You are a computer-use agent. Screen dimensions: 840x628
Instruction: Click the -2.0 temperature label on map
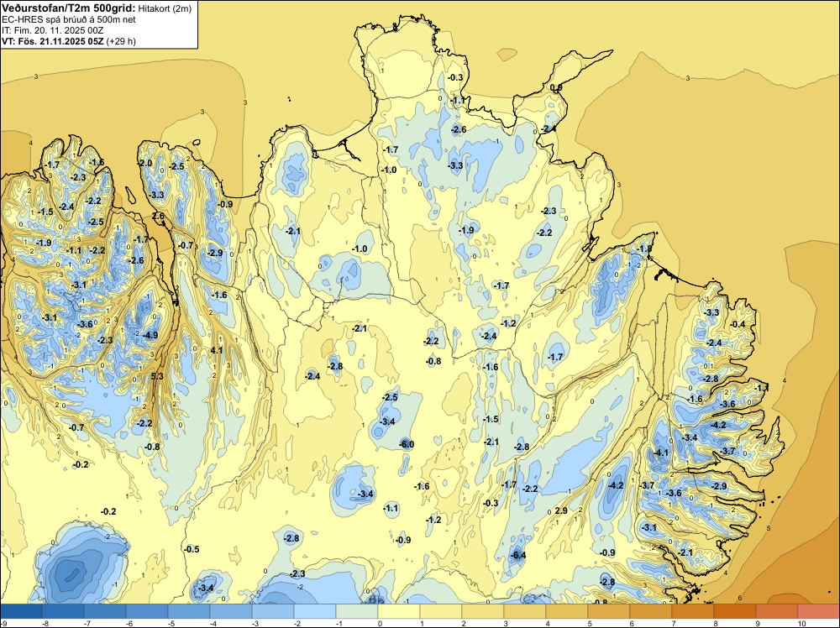[145, 163]
